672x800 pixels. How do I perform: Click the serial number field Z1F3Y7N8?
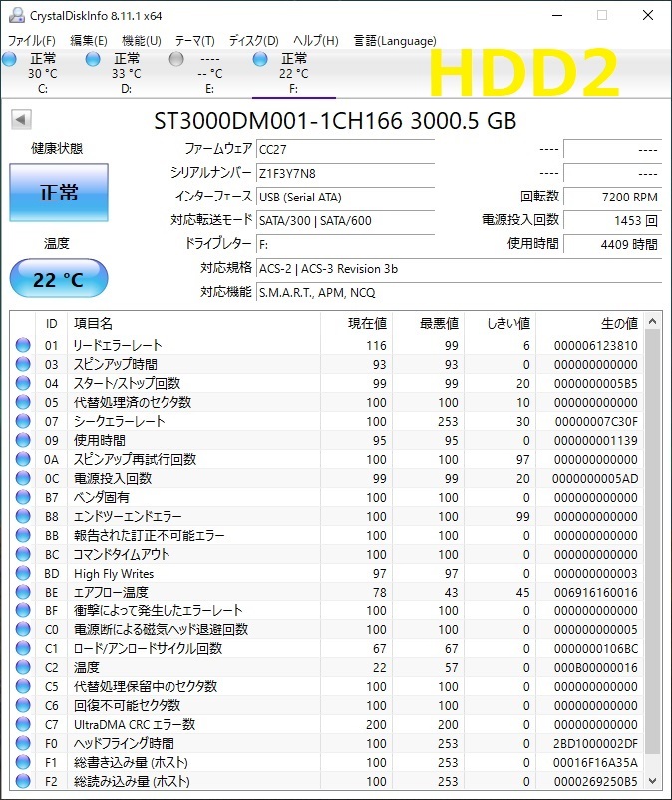(x=345, y=173)
